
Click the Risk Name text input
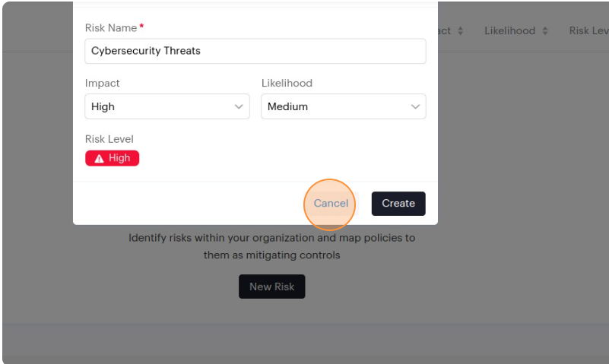click(x=255, y=51)
